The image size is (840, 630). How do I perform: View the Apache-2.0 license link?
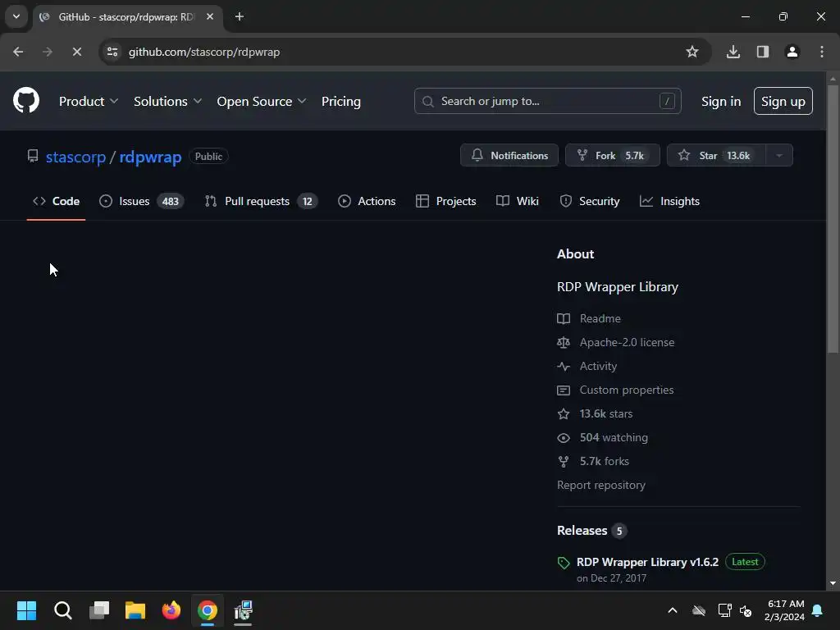pyautogui.click(x=627, y=342)
